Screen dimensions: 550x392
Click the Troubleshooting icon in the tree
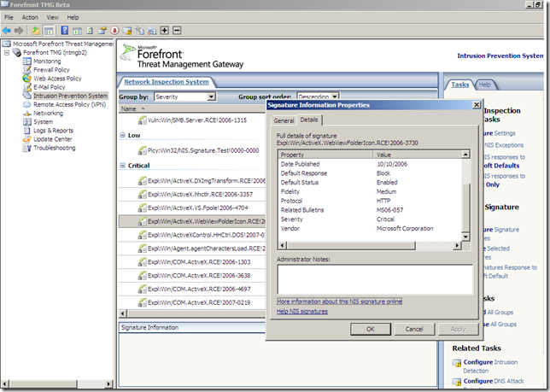tap(27, 148)
